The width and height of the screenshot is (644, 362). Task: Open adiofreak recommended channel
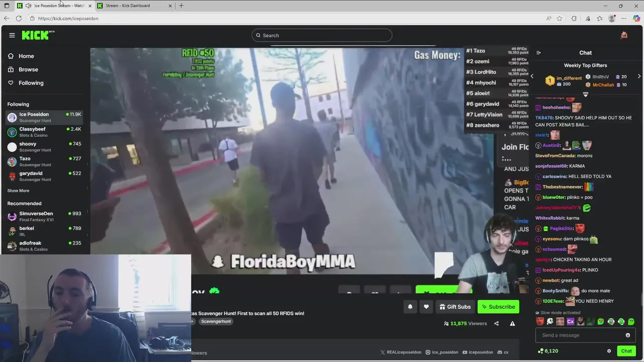point(44,246)
